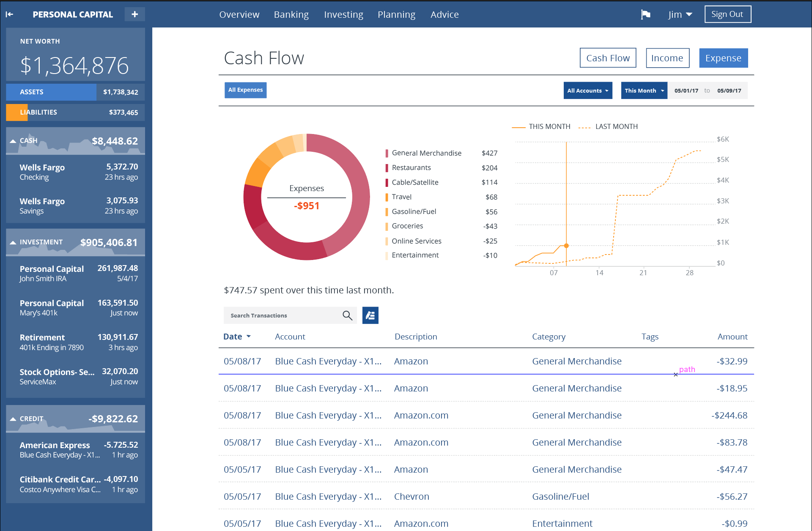Open the All Accounts dropdown
The height and width of the screenshot is (531, 812).
(588, 90)
